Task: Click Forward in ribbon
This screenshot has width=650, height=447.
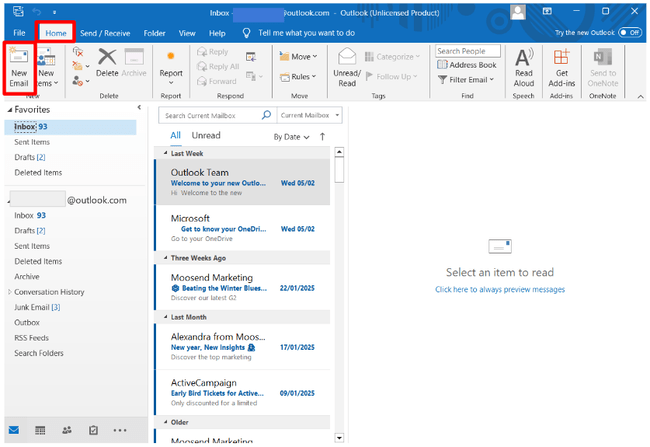Action: tap(217, 81)
